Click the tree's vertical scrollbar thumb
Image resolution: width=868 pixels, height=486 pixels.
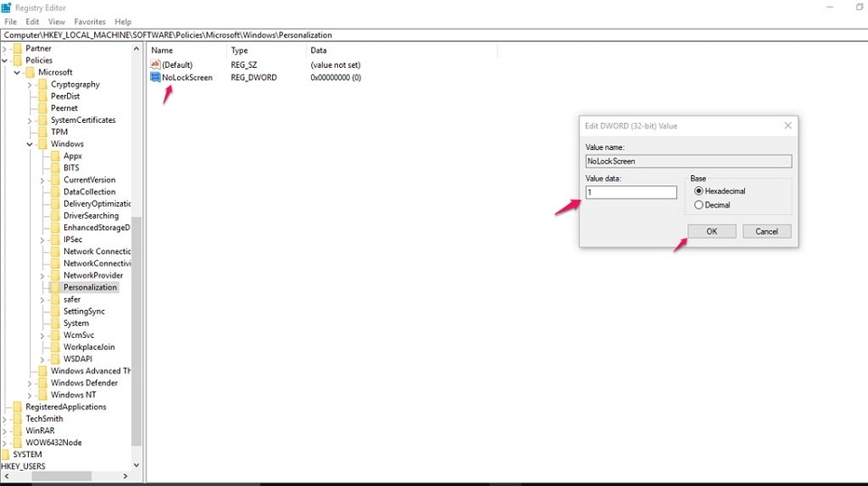137,331
